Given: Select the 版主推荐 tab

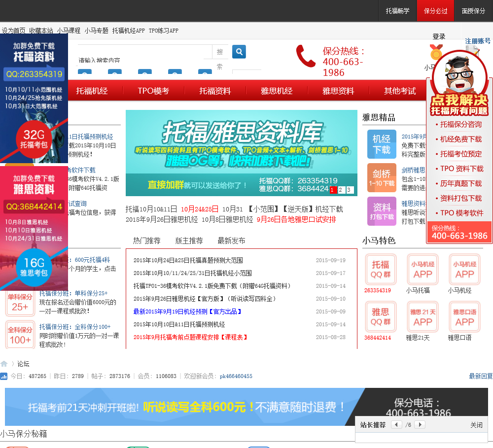Looking at the screenshot, I should tap(189, 241).
